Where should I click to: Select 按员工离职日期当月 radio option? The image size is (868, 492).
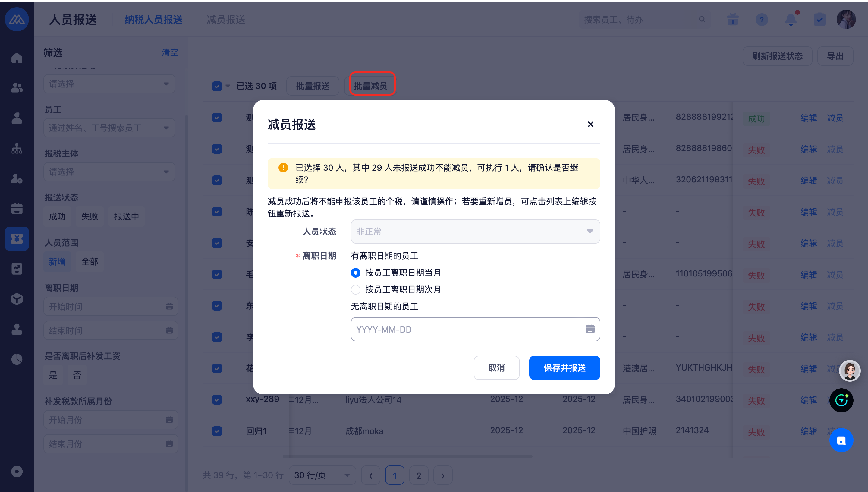coord(356,273)
